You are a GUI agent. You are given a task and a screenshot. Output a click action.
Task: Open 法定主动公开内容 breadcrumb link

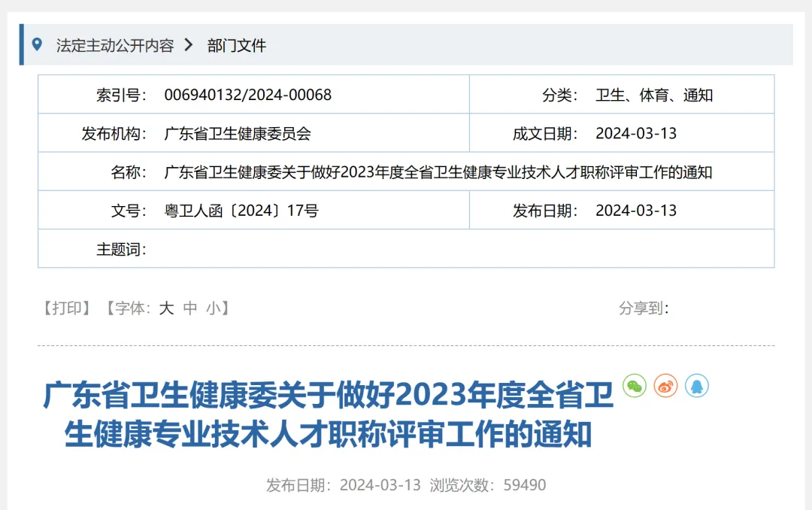115,46
